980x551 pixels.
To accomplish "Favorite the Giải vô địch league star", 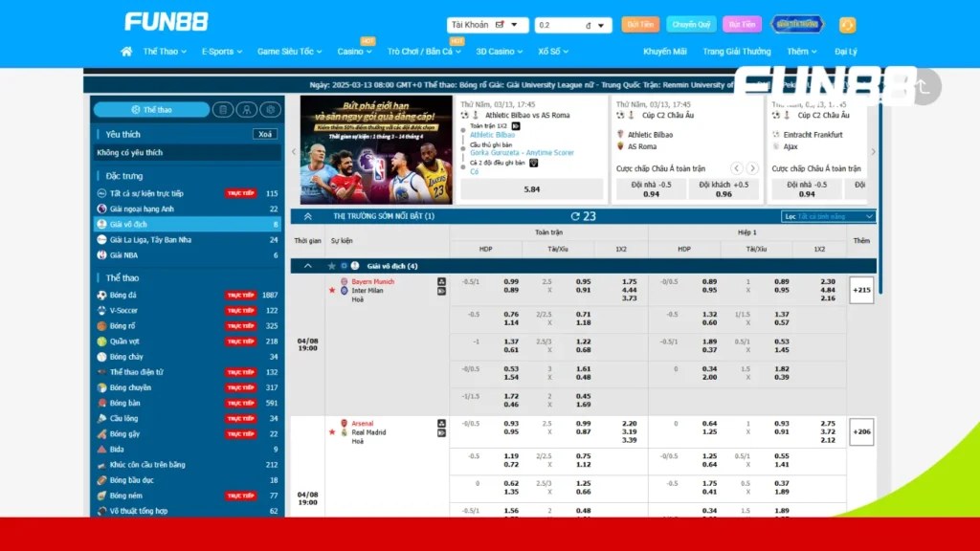I will coord(332,266).
